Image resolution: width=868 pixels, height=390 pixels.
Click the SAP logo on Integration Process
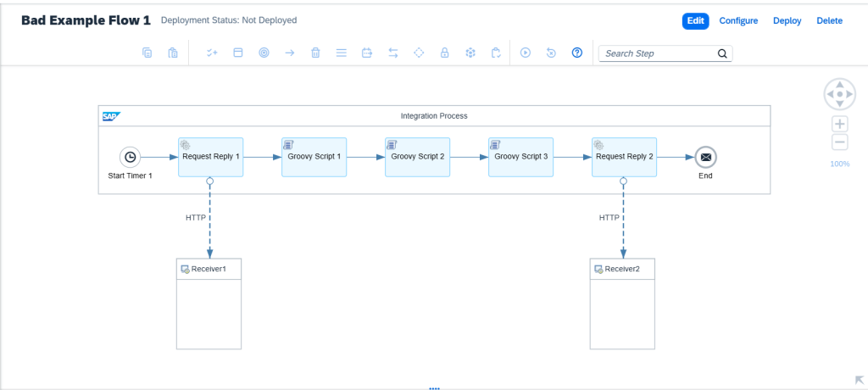[111, 116]
